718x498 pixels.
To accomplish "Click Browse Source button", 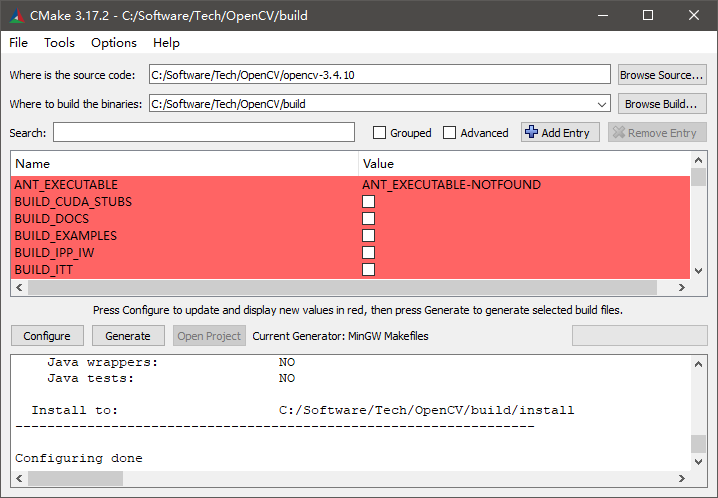I will pyautogui.click(x=662, y=75).
